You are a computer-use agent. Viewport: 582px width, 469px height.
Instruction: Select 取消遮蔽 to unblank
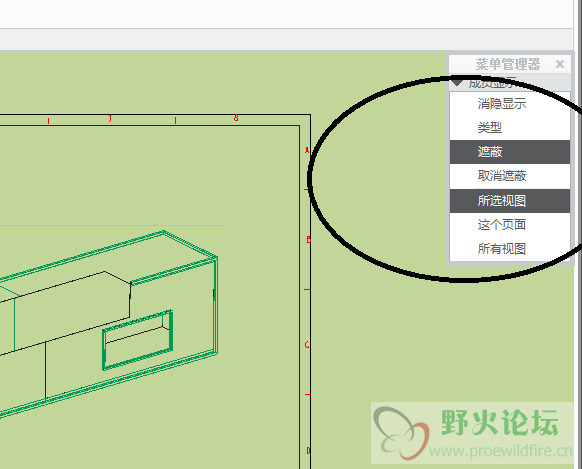[509, 176]
